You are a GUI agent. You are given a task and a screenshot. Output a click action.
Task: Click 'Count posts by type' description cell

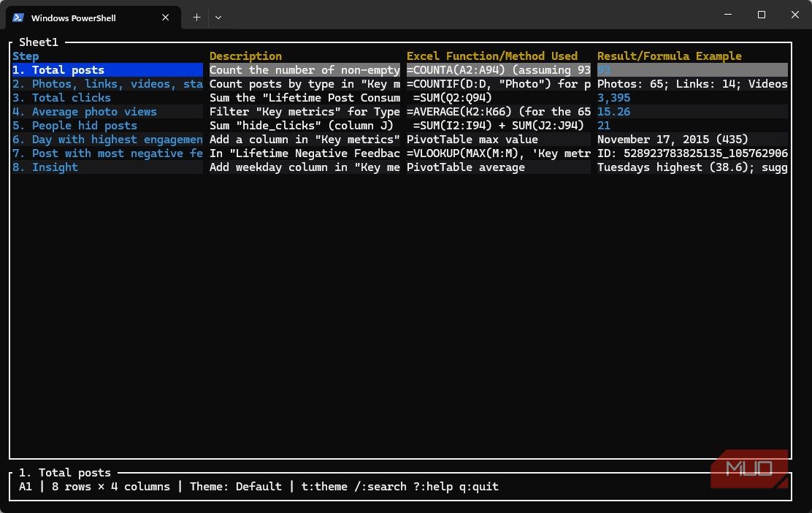click(x=304, y=84)
